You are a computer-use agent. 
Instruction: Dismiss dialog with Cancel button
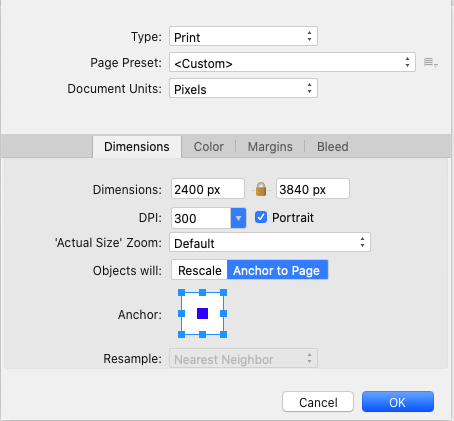click(318, 402)
